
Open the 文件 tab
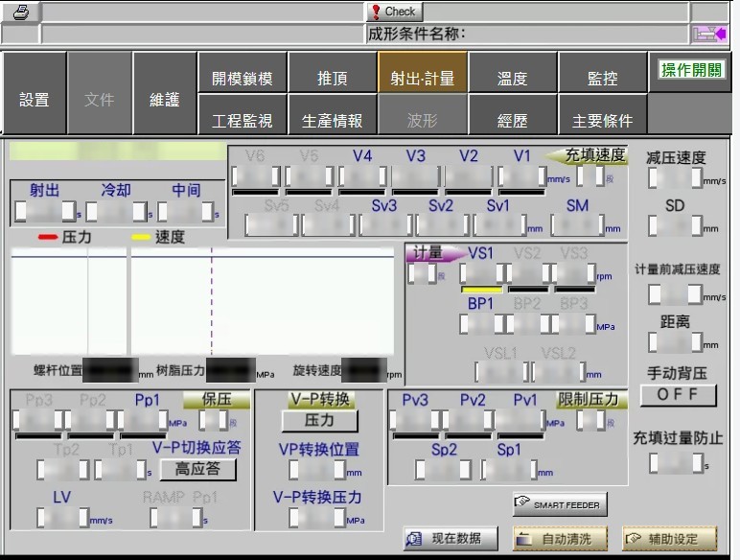coord(99,93)
